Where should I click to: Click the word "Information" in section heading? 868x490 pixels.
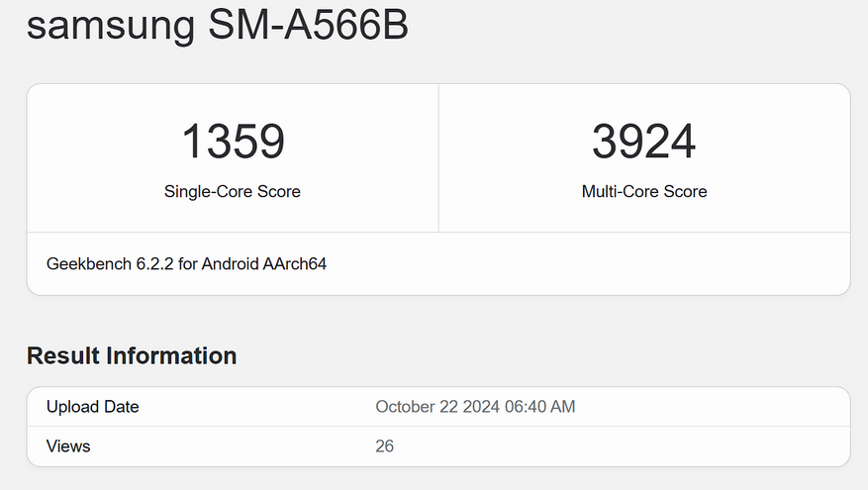170,355
